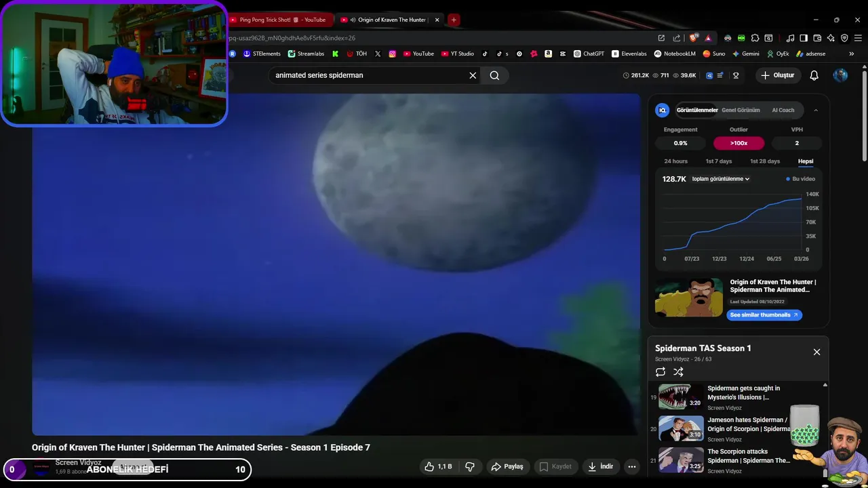Open the Suno bookmark
The image size is (868, 488).
coord(714,54)
